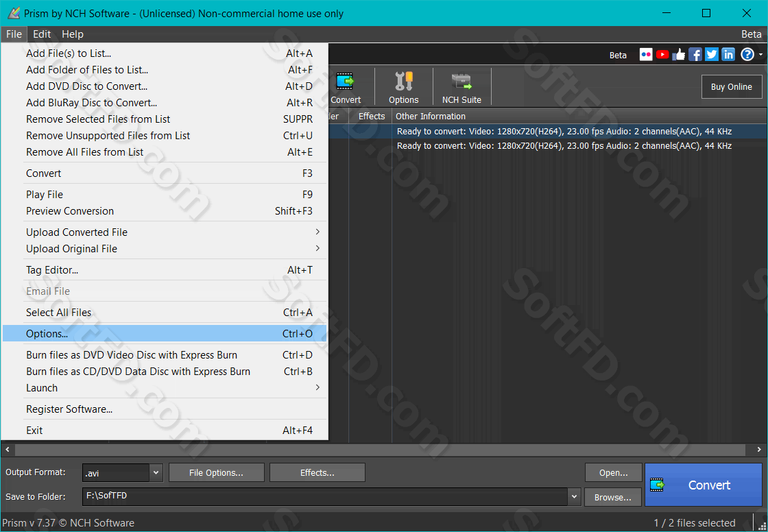Click the Twitter bird icon

tap(712, 54)
